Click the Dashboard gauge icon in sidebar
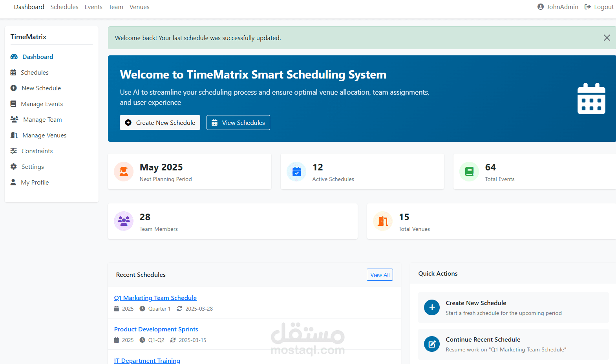Image resolution: width=616 pixels, height=364 pixels. click(x=14, y=57)
